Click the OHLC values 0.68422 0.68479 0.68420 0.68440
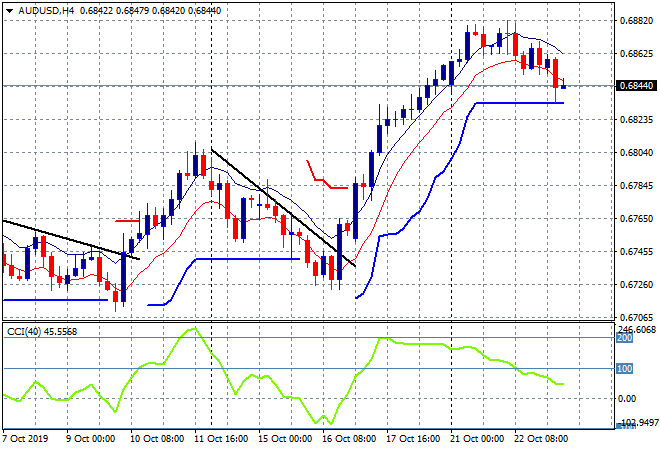Viewport: 660px width, 450px height. click(x=150, y=11)
